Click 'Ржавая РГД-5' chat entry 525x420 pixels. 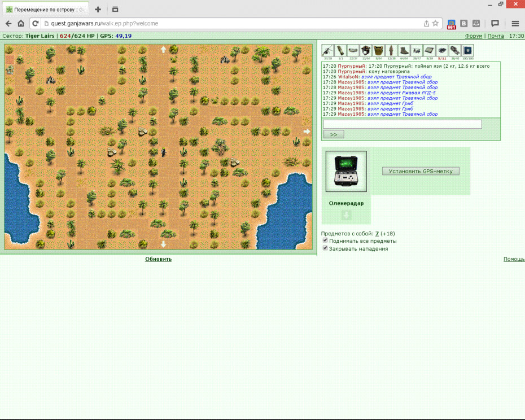pos(418,93)
